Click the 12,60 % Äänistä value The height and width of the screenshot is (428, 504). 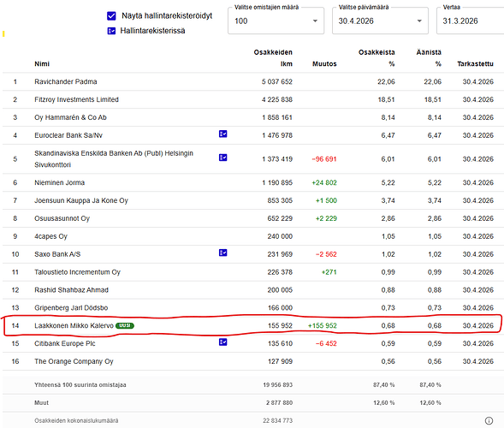430,402
